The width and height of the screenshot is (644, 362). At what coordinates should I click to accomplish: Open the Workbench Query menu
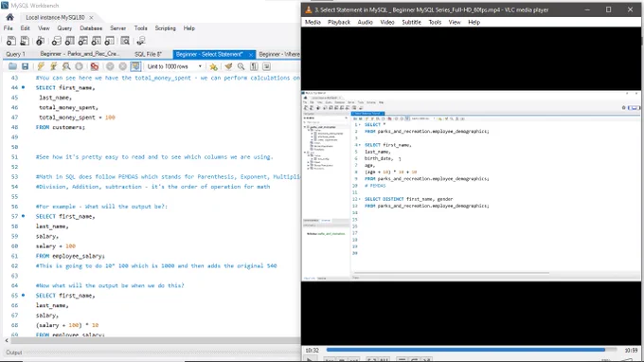(64, 27)
